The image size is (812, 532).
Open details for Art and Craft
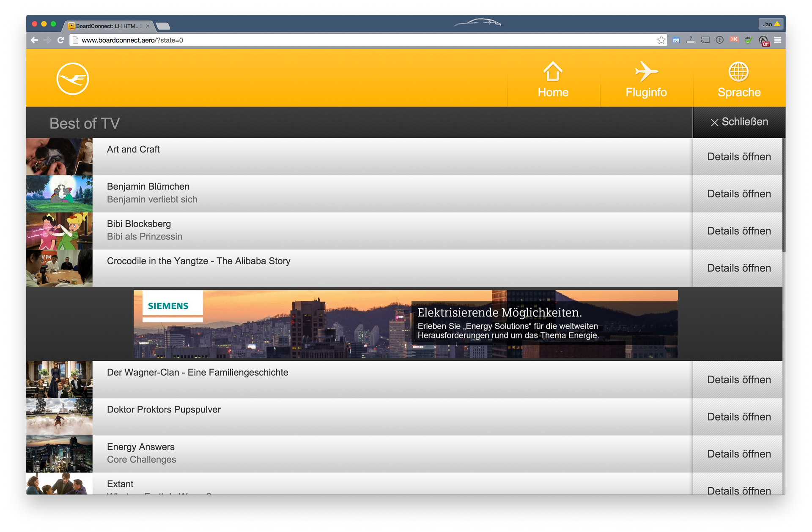pos(738,157)
